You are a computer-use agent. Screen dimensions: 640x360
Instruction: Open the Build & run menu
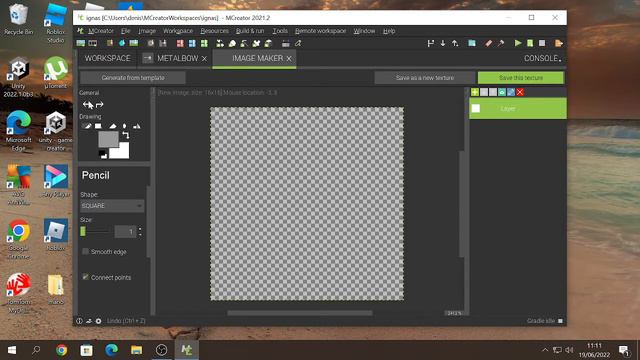250,31
